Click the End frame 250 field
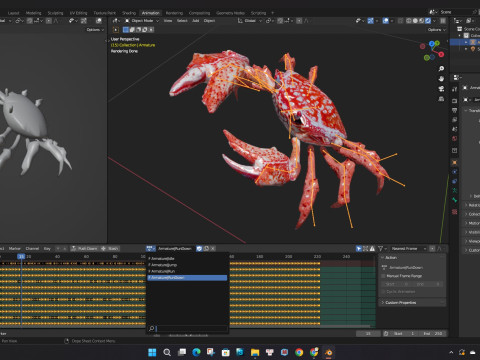480x360 pixels. point(433,334)
